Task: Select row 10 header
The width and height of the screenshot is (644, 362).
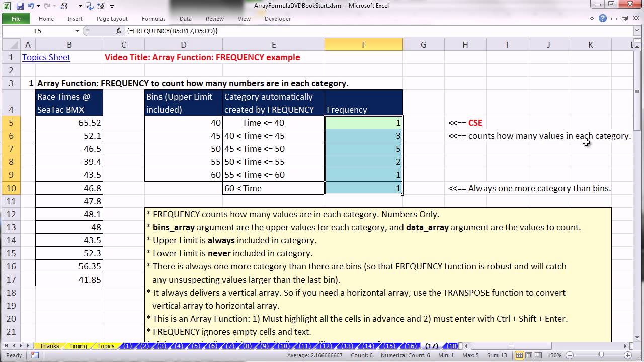Action: tap(11, 188)
